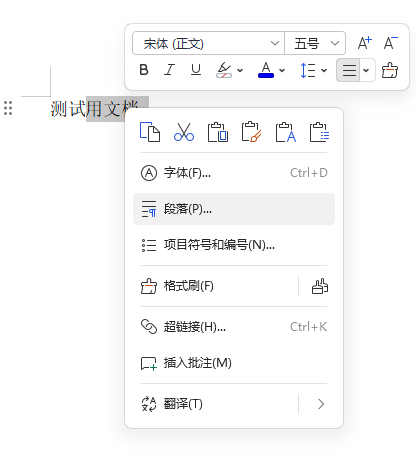Open highlight color dropdown arrow
The image size is (417, 461).
click(x=240, y=70)
